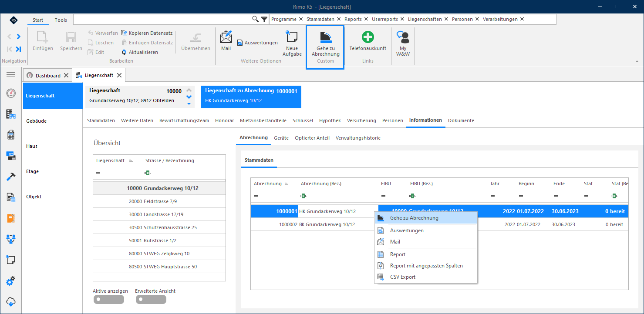Image resolution: width=644 pixels, height=314 pixels.
Task: Select Objekt in the left navigation
Action: (53, 197)
